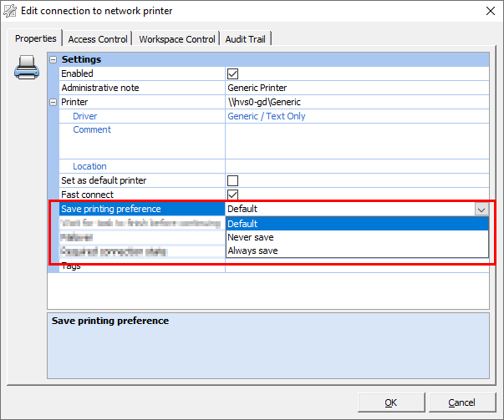Screen dimensions: 504x420
Task: Open the Workspace Control tab
Action: tap(177, 39)
